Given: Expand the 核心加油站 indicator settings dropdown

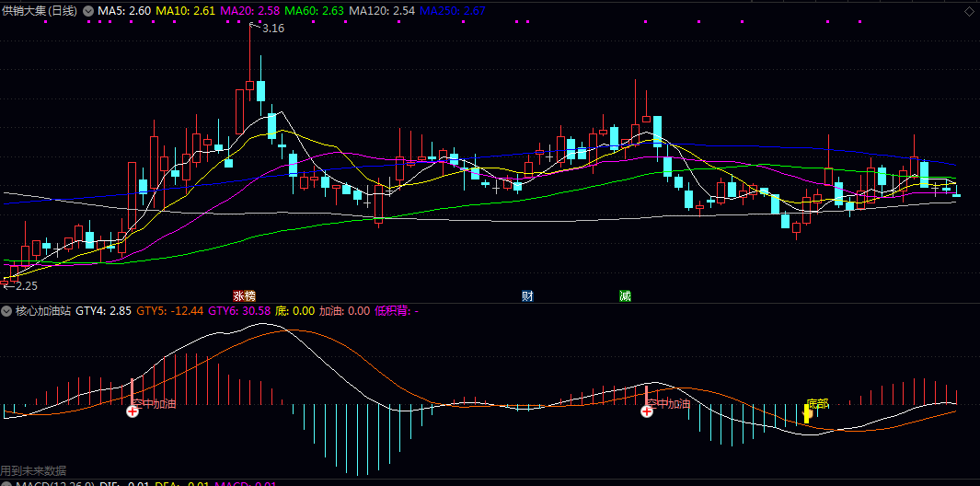Looking at the screenshot, I should pos(7,311).
